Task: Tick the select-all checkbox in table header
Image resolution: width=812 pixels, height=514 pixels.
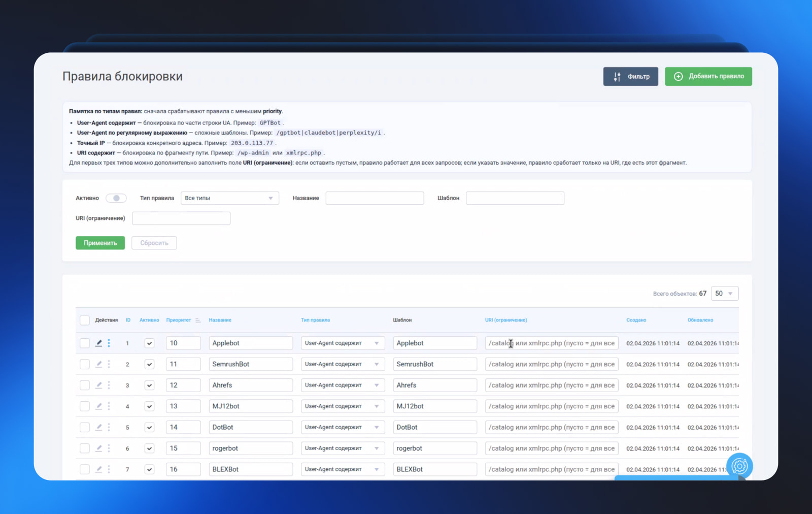Action: 85,320
